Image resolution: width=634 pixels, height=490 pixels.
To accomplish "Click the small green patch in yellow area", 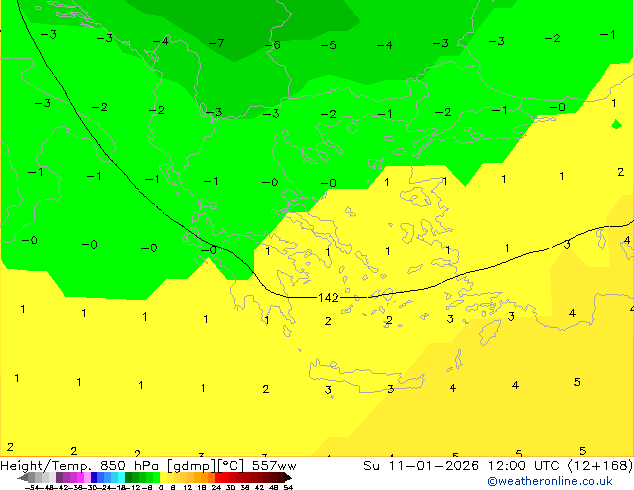I will click(616, 124).
